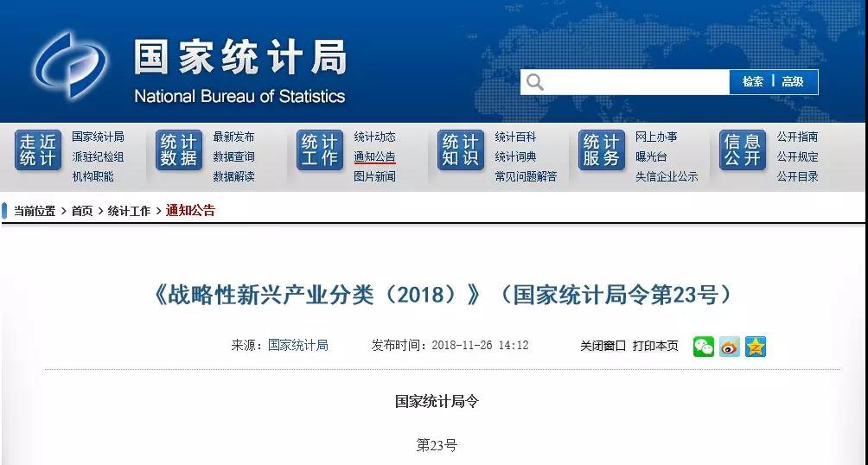Share page via Weibo icon
This screenshot has width=868, height=465.
[x=730, y=347]
